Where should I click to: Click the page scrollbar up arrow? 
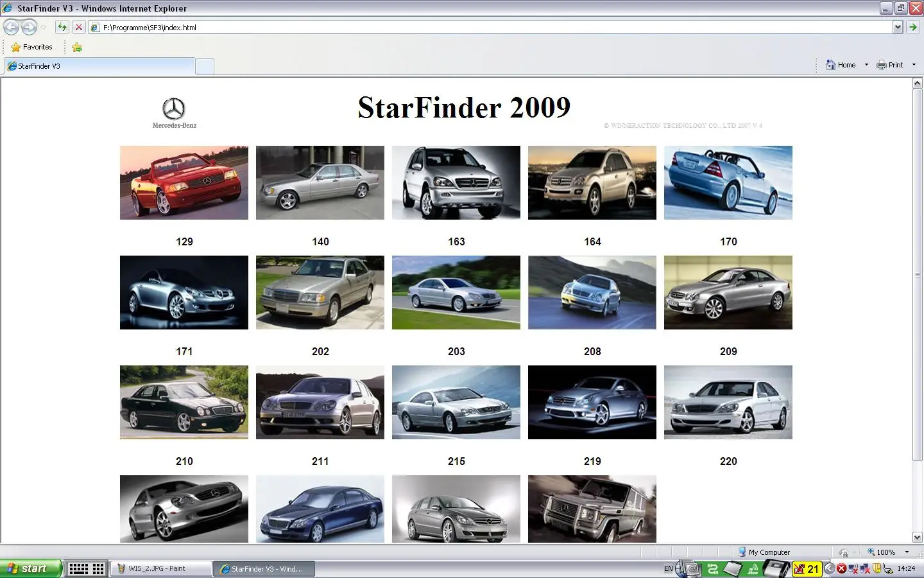tap(917, 84)
